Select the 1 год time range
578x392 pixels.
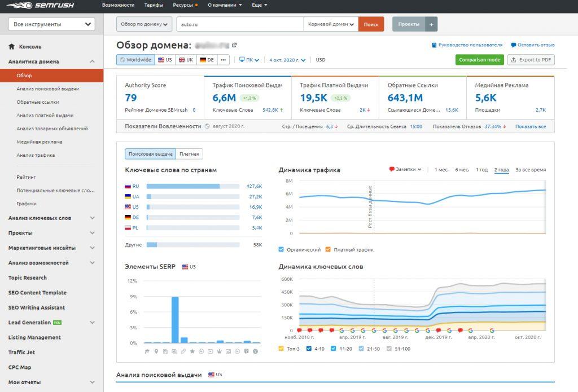(481, 169)
